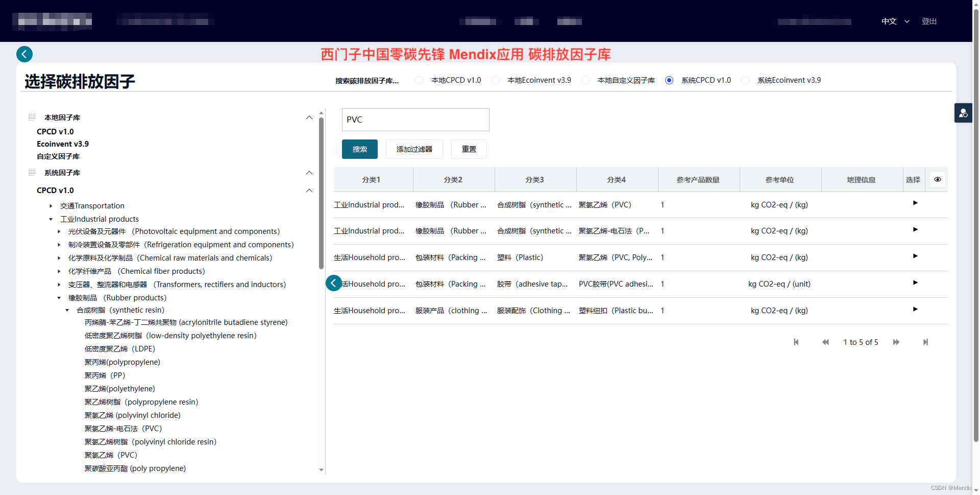The image size is (980, 495).
Task: Select 聚丙烯 (PP) tree item
Action: [x=105, y=375]
